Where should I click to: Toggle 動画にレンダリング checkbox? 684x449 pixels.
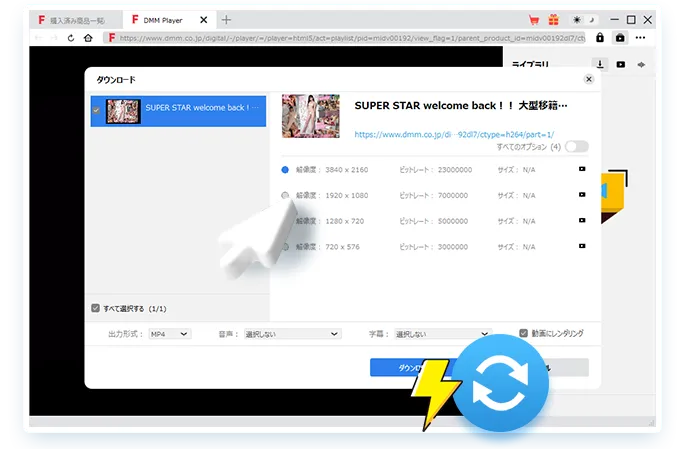coord(523,333)
